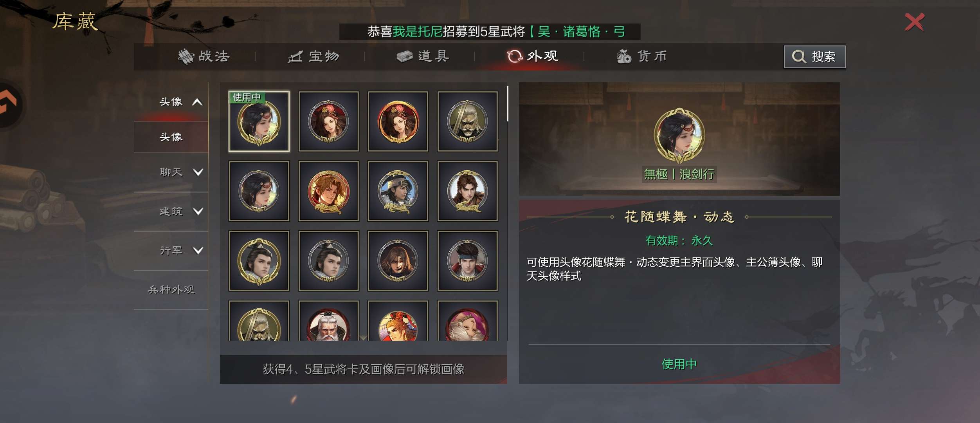Select the long-brown-haired warrior avatar
Screen dimensions: 980x423
point(398,261)
